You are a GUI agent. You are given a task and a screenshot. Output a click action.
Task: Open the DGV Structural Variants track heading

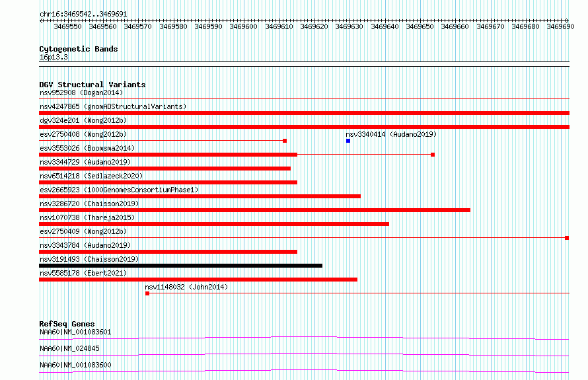pyautogui.click(x=92, y=85)
